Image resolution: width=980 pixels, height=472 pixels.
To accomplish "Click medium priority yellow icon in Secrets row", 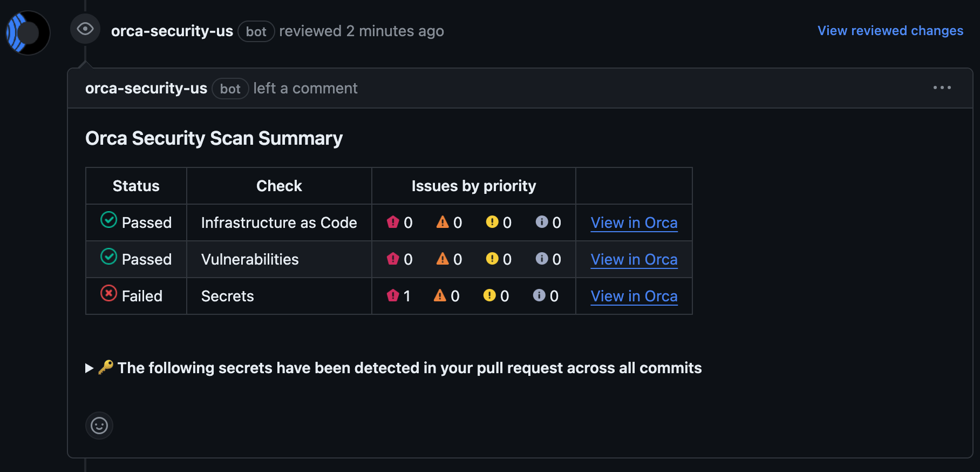I will [489, 295].
